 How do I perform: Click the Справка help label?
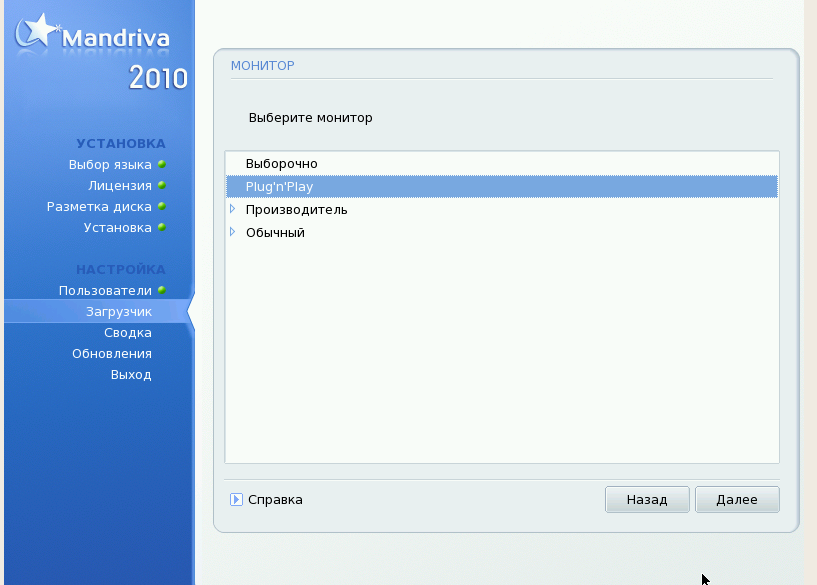[275, 500]
